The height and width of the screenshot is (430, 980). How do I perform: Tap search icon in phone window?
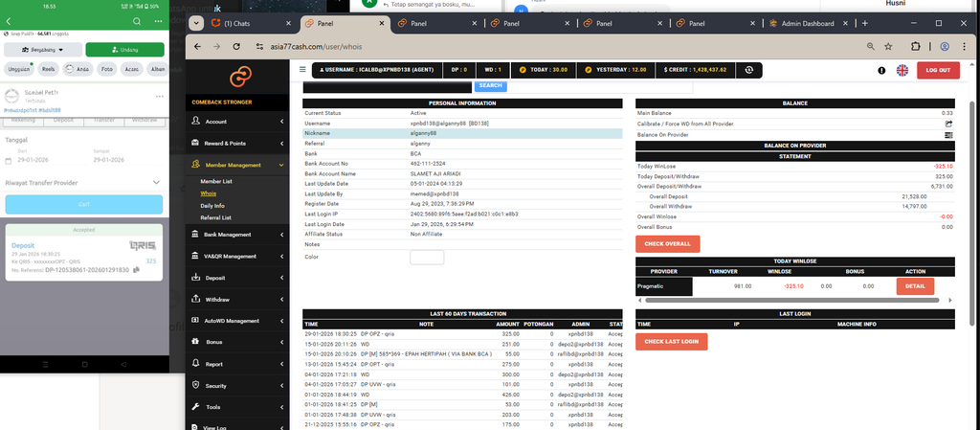pyautogui.click(x=137, y=21)
